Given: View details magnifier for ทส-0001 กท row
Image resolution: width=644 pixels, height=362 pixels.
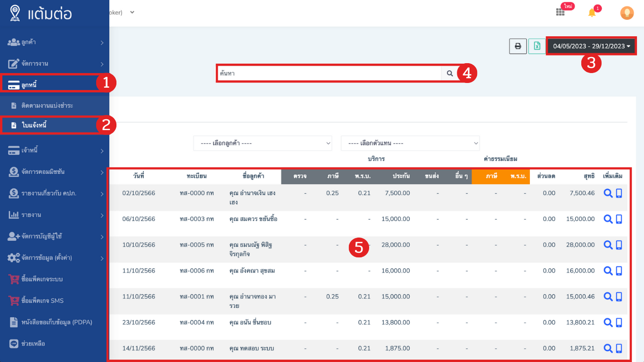Looking at the screenshot, I should 608,297.
